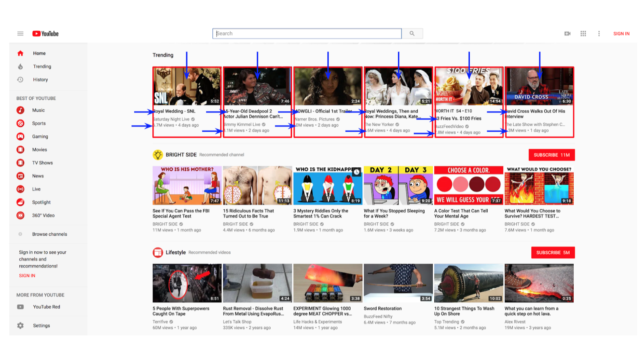Open BRIGHT SIDE channel title link
644x358 pixels.
181,155
